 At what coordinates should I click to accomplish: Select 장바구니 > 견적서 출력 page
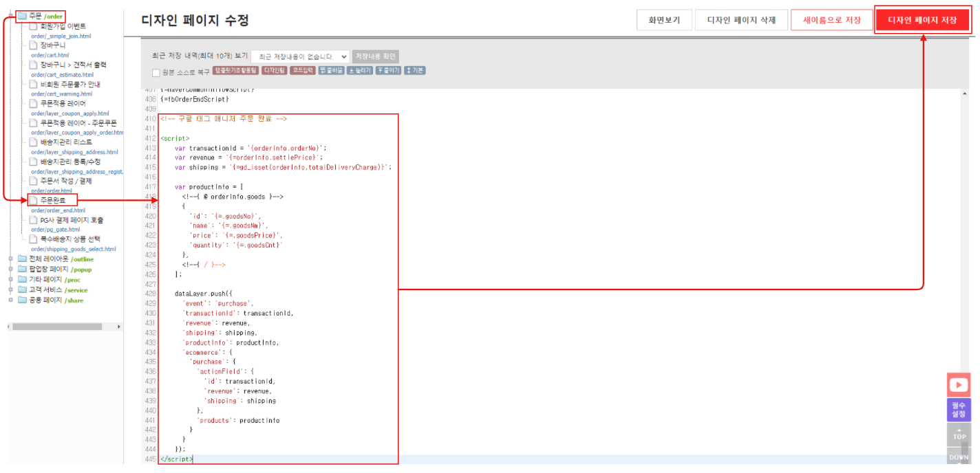(x=74, y=65)
